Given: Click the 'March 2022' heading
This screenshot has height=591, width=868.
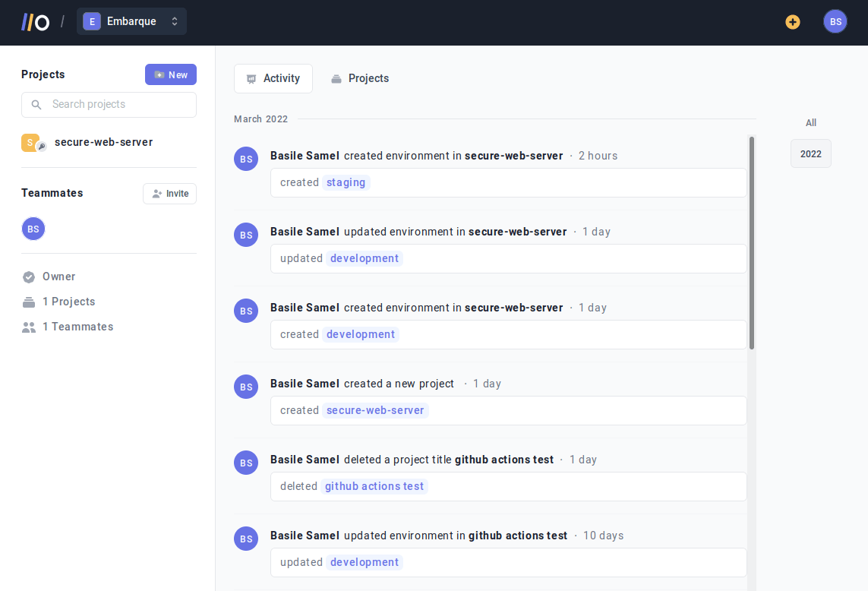Looking at the screenshot, I should click(x=260, y=119).
